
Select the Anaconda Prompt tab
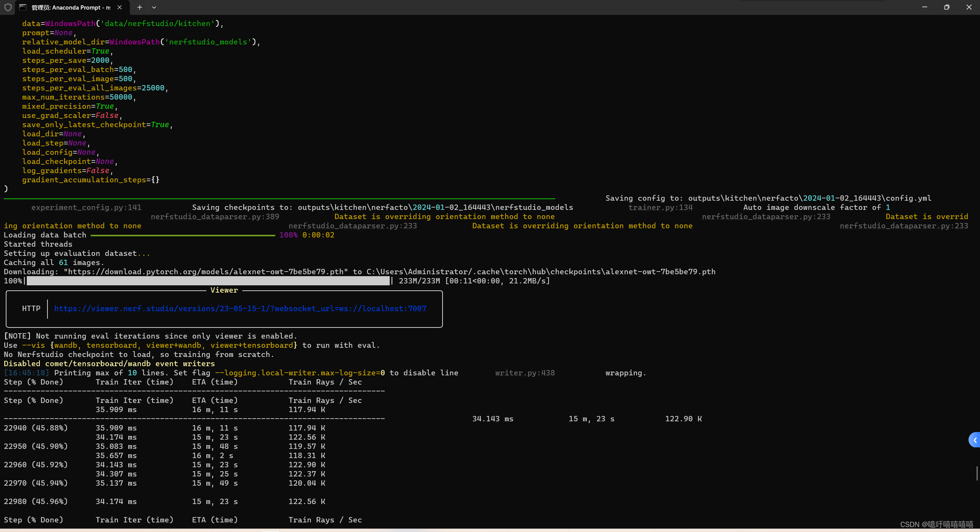tap(72, 7)
